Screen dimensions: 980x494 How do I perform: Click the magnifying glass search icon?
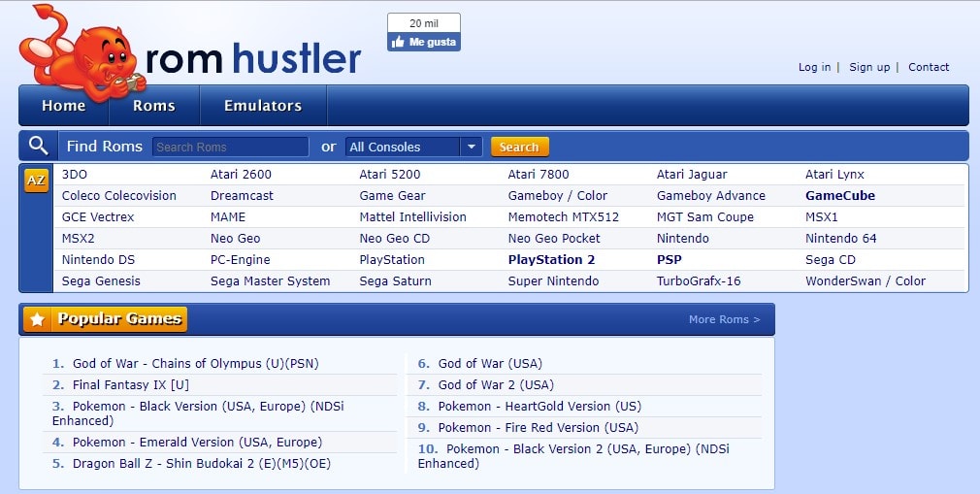(38, 147)
